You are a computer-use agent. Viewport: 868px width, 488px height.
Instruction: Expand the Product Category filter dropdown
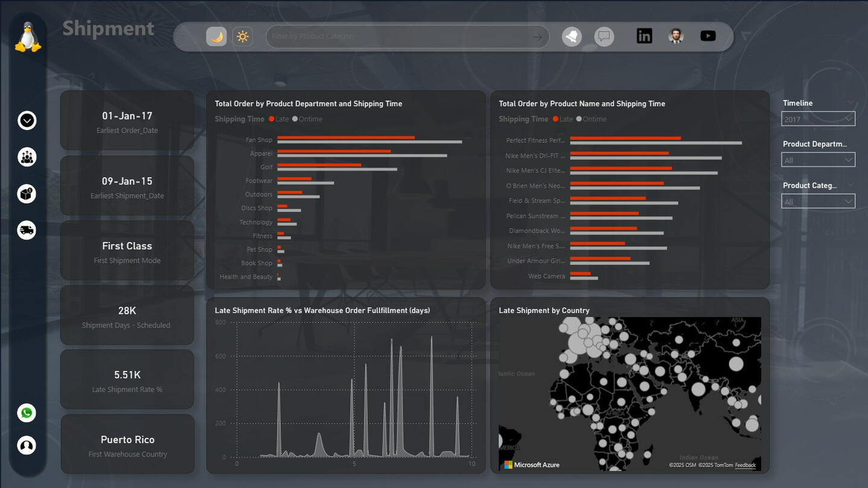(818, 201)
